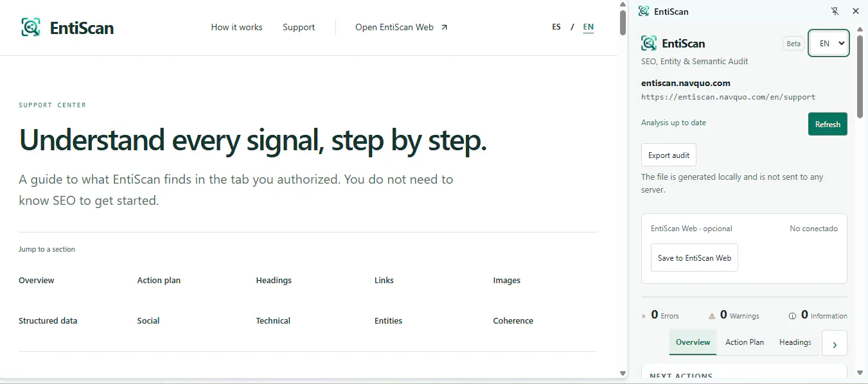Click the EntiScan logo above SEO, Entity & Semantic Audit
The image size is (868, 384).
pyautogui.click(x=673, y=44)
